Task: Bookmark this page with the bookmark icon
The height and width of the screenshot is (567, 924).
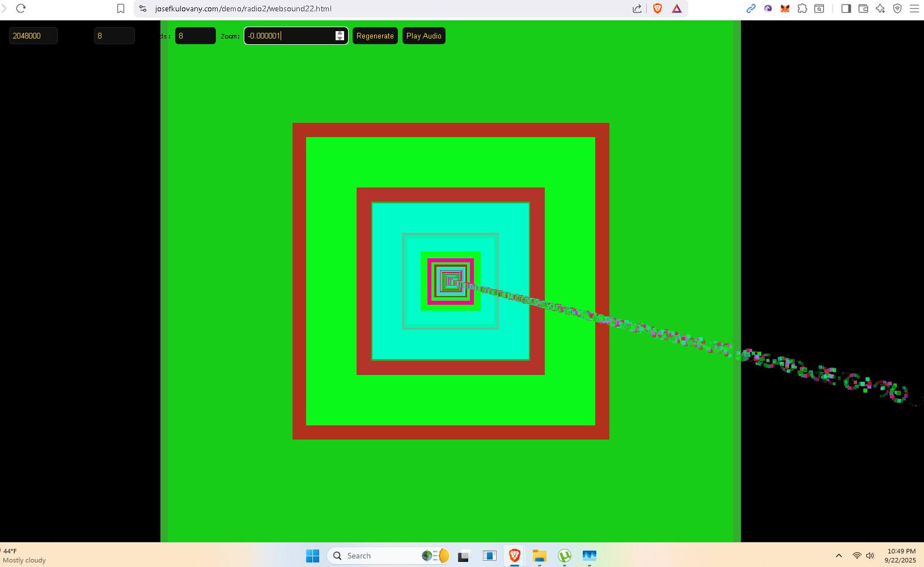Action: click(x=121, y=8)
